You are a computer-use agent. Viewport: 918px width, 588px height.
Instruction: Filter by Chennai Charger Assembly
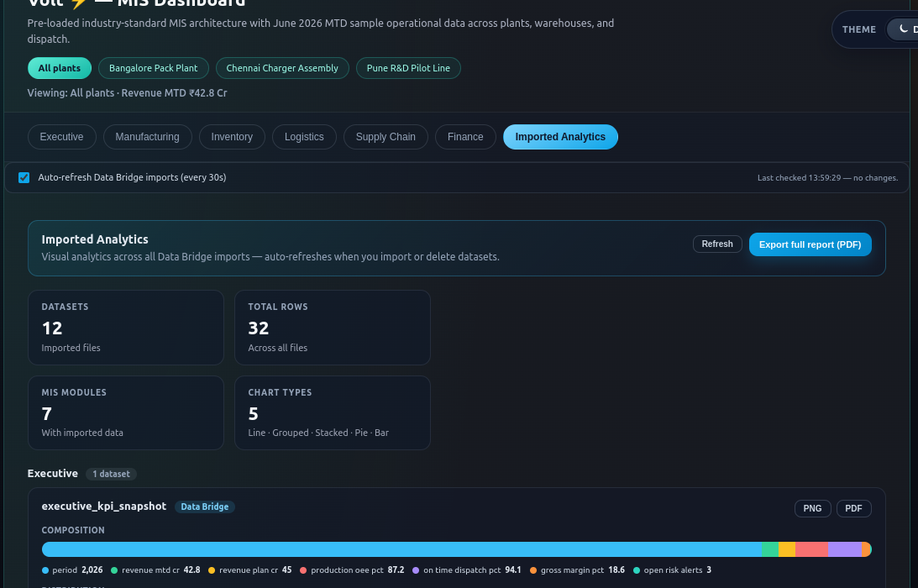pos(282,68)
